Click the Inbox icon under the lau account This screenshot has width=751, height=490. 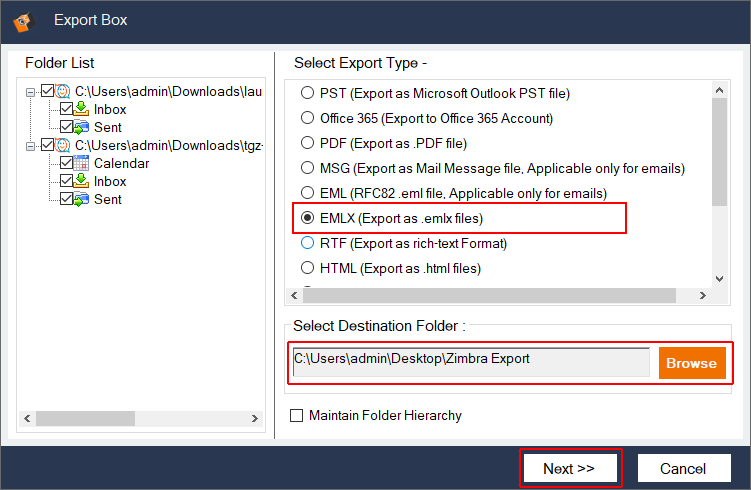(82, 109)
